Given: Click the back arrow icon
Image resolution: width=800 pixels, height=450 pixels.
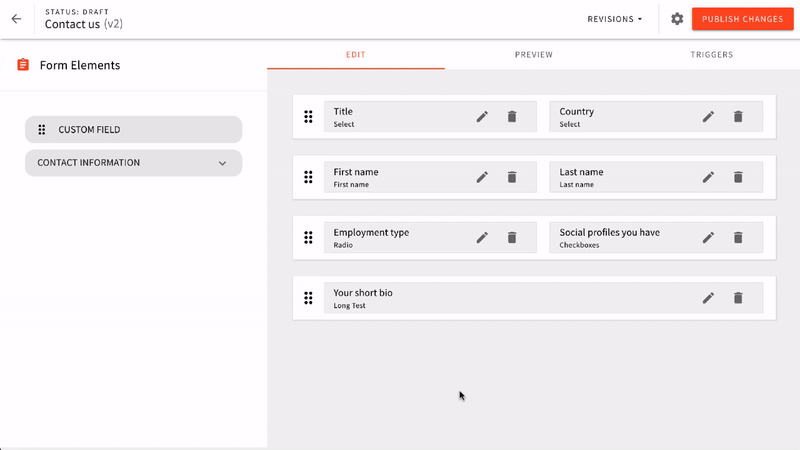Looking at the screenshot, I should (16, 19).
